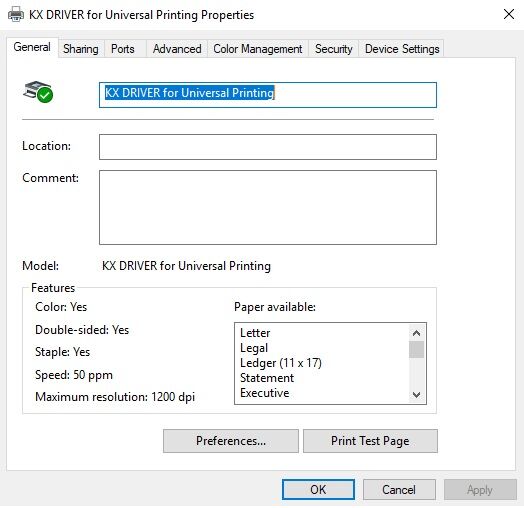Open the Color Management tab

(258, 49)
